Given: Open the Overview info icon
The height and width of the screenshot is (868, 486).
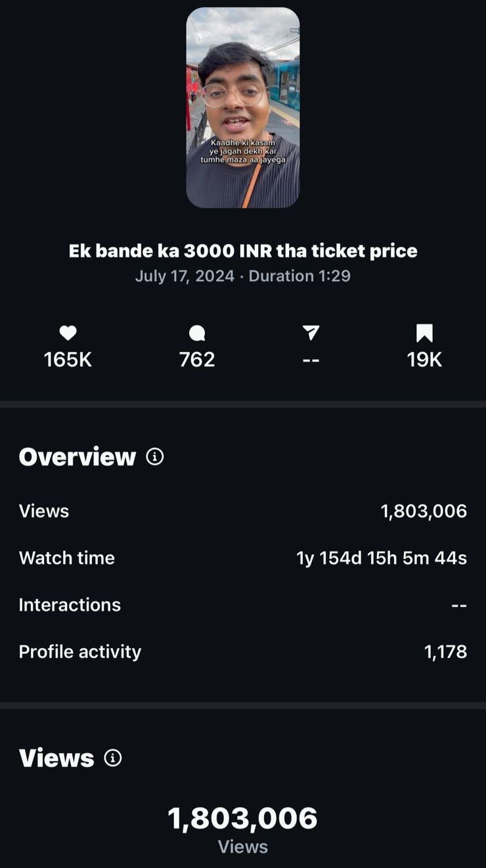Looking at the screenshot, I should pyautogui.click(x=155, y=456).
